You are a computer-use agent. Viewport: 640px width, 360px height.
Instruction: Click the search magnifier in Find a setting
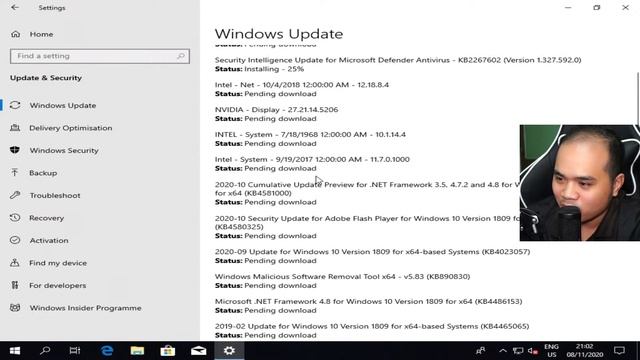coord(181,56)
